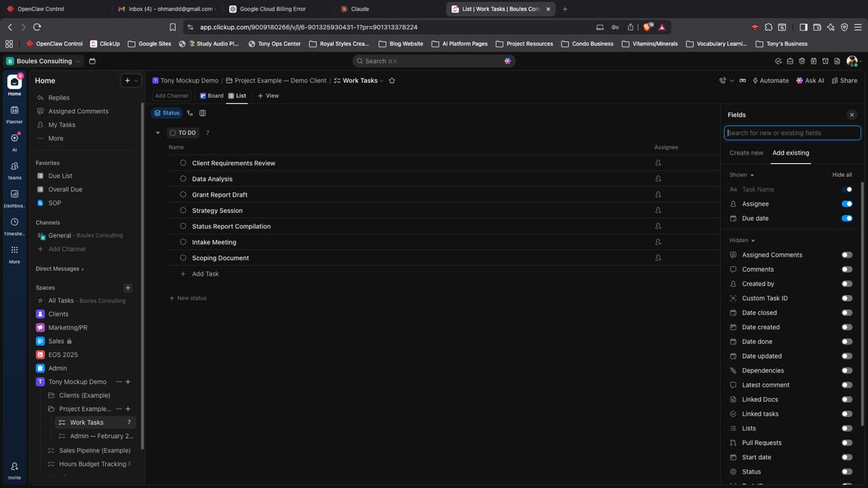Click the AI icon in the sidebar
The width and height of the screenshot is (868, 488).
[14, 141]
